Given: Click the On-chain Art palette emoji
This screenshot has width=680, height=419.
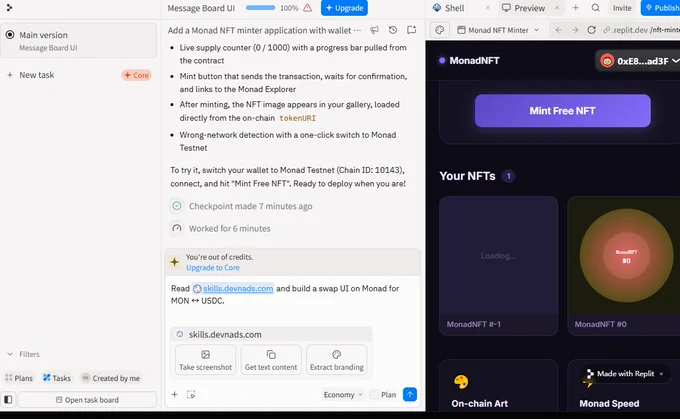Looking at the screenshot, I should coord(461,382).
